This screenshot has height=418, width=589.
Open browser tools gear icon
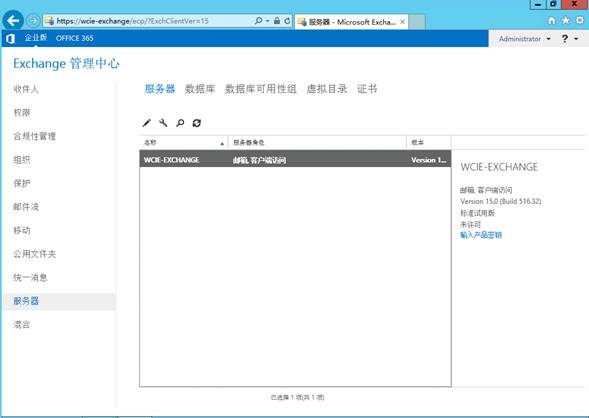click(x=580, y=20)
